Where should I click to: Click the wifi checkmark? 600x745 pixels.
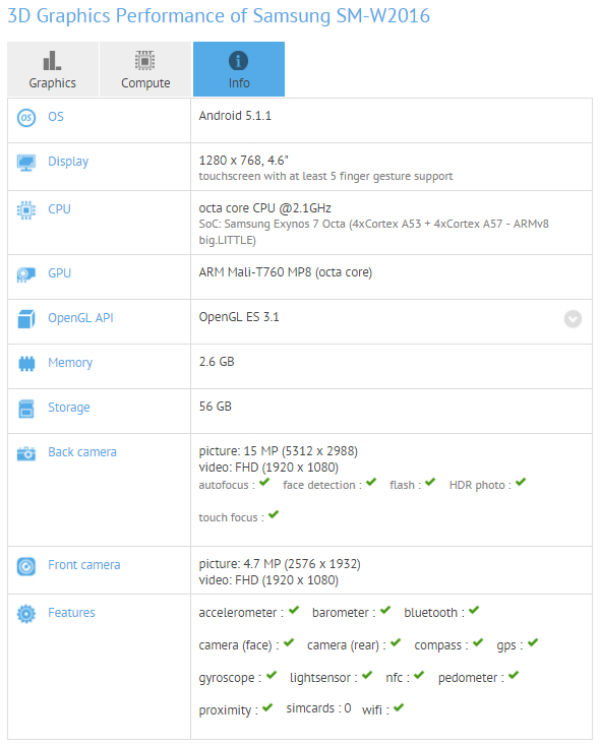coord(399,707)
